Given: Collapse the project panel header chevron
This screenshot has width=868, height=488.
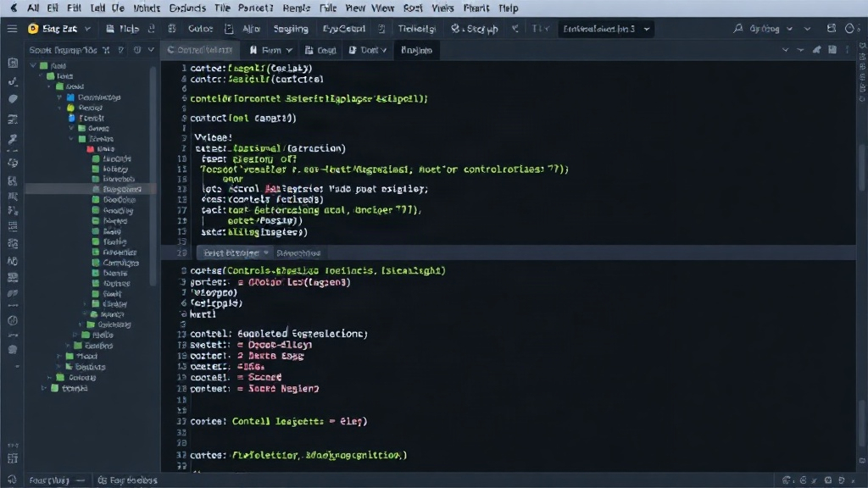Looking at the screenshot, I should [151, 50].
